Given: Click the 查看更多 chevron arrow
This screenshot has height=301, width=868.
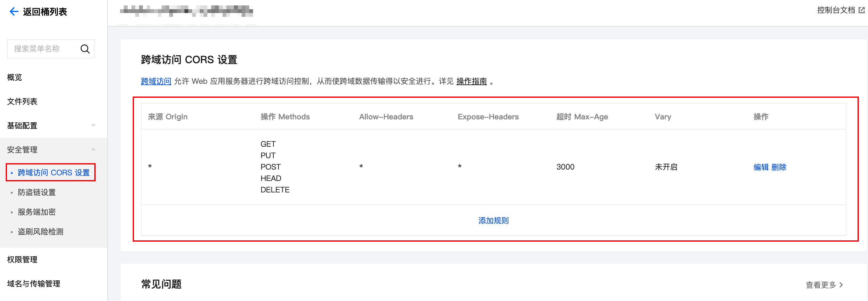Looking at the screenshot, I should pos(841,285).
